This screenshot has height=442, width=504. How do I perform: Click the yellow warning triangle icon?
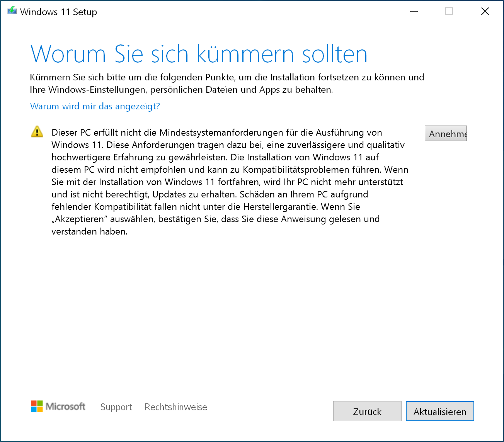click(37, 132)
